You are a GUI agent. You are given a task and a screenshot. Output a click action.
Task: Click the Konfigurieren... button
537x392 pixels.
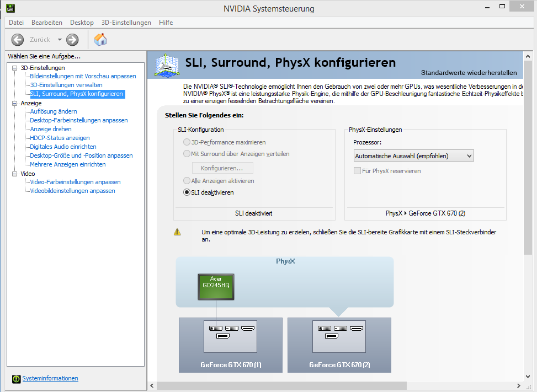[x=222, y=168]
